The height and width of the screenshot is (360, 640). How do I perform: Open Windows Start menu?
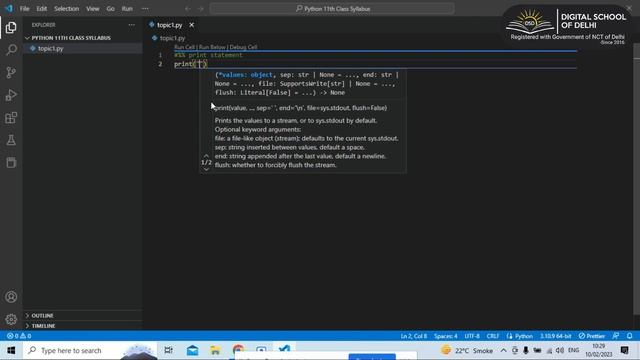point(11,351)
